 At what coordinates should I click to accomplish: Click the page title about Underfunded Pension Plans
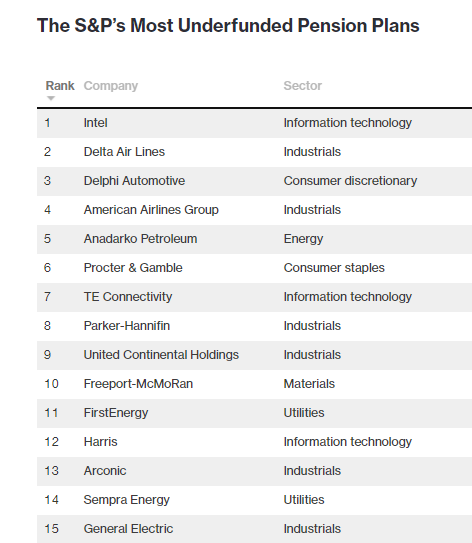click(228, 26)
